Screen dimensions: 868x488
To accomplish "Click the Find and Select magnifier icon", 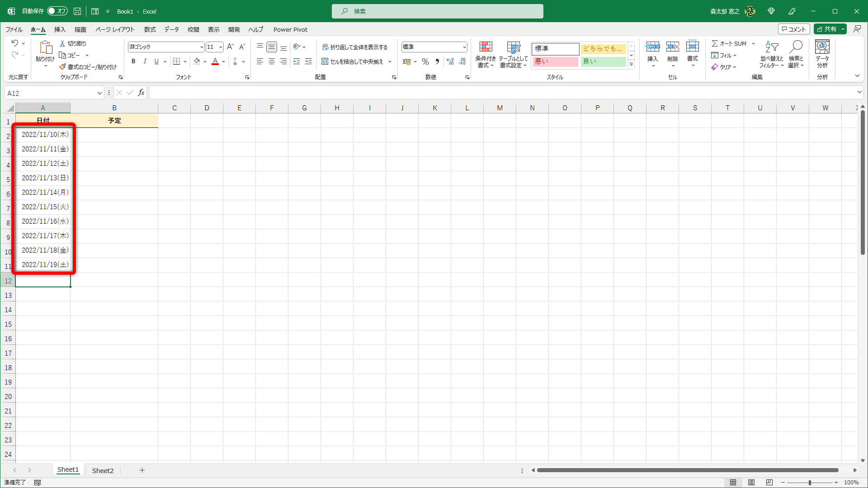I will tap(796, 47).
